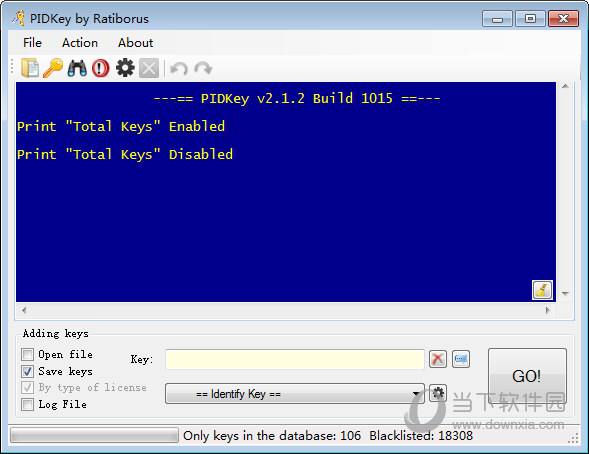
Task: Open settings via black gear toolbar icon
Action: (125, 68)
